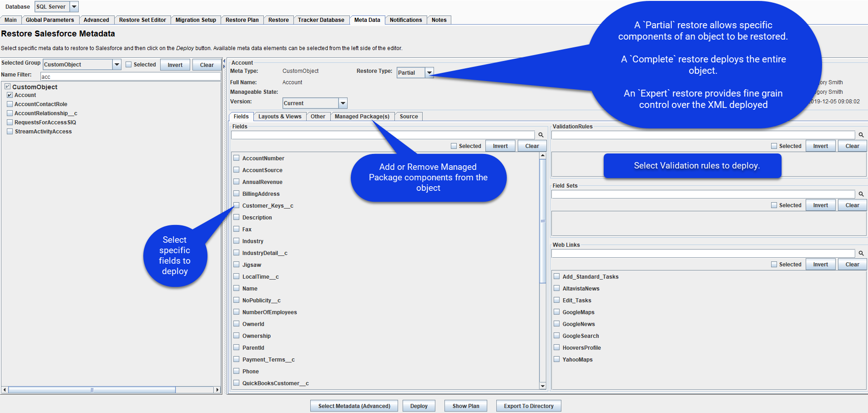Image resolution: width=868 pixels, height=413 pixels.
Task: Toggle the CustomObject root checkbox
Action: (x=7, y=87)
